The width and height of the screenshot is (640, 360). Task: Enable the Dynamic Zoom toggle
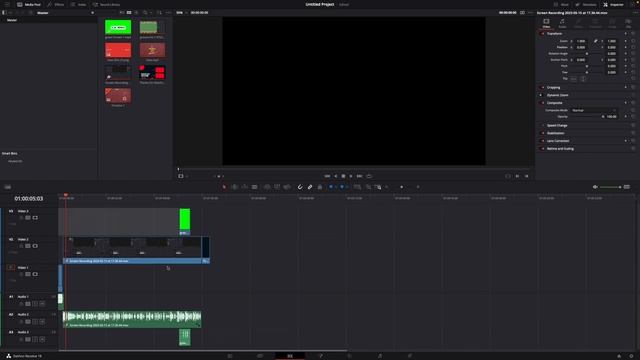point(541,95)
